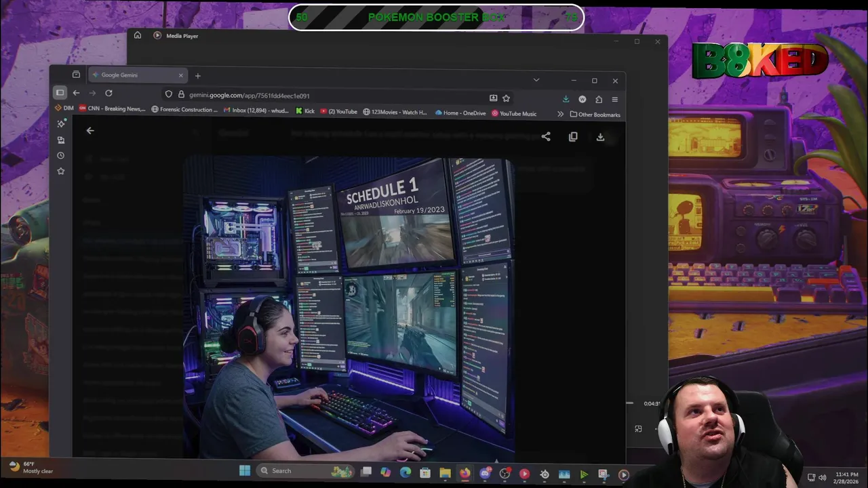This screenshot has height=488, width=868.
Task: Open the Other Bookmarks folder
Action: click(x=595, y=115)
